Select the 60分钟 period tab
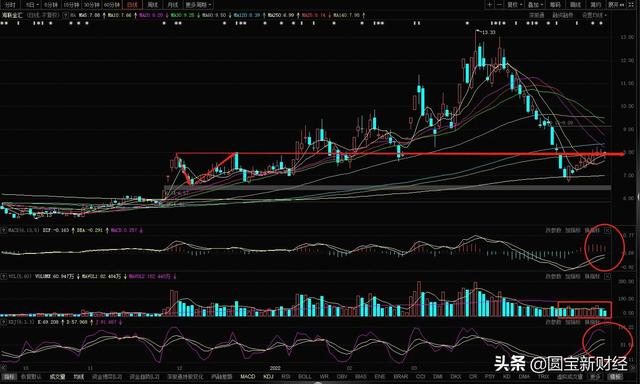The image size is (640, 384). pos(112,5)
